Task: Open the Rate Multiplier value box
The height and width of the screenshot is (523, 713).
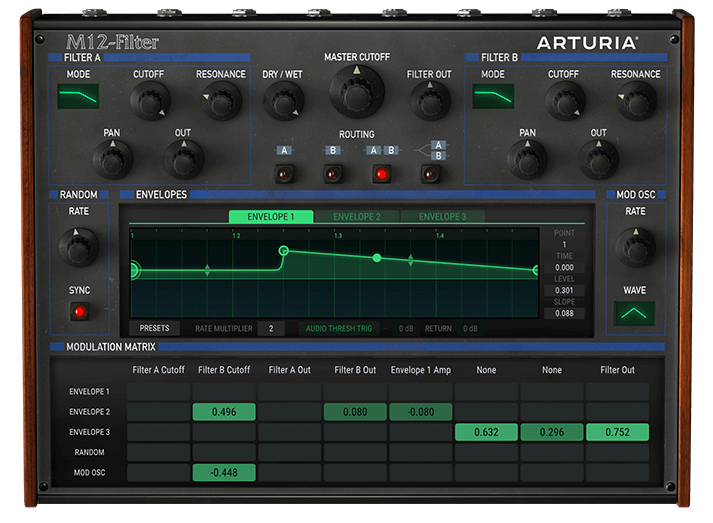Action: pos(271,328)
